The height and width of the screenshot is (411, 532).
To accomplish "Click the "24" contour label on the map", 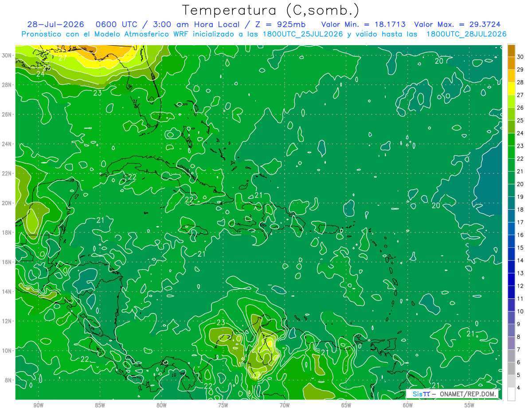I will (40, 74).
